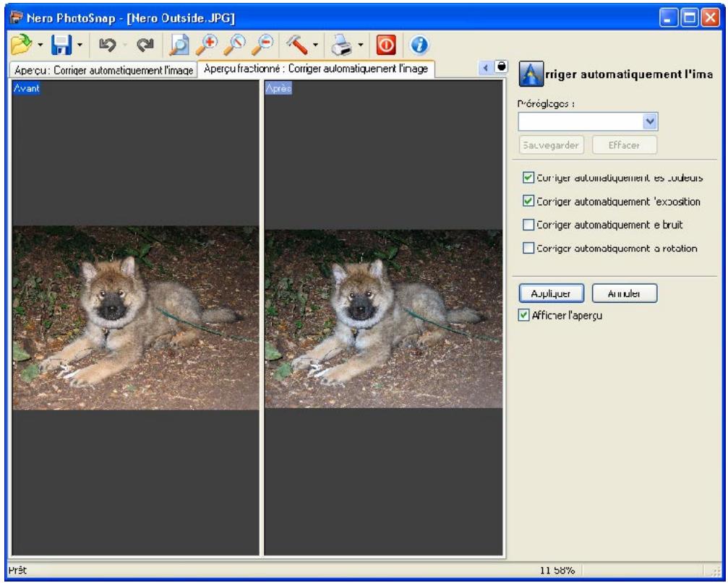Open a file with the folder icon

pyautogui.click(x=21, y=45)
